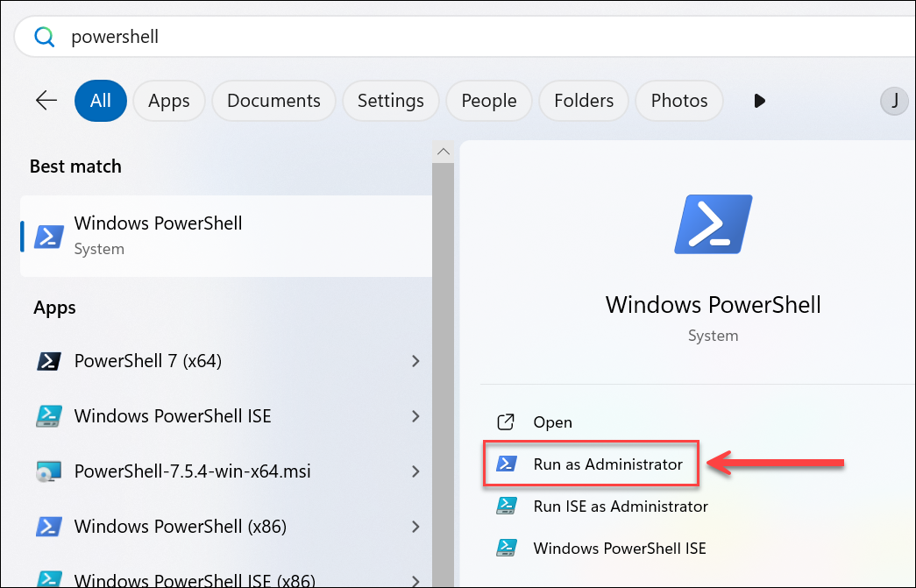Filter results by Settings tab
Screen dimensions: 916x588
click(x=390, y=101)
